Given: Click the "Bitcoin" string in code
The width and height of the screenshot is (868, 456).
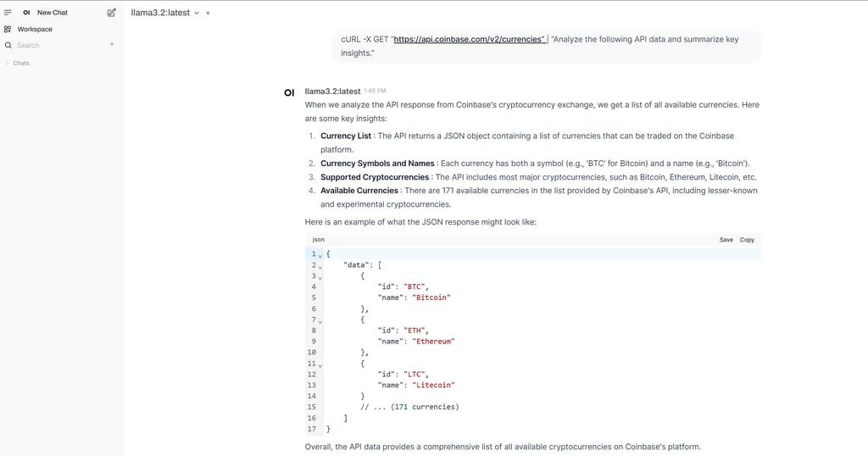Looking at the screenshot, I should [431, 298].
